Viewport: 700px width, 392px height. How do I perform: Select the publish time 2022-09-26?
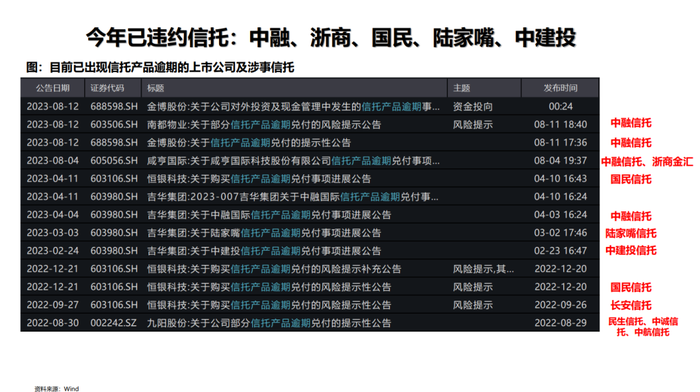(x=560, y=305)
